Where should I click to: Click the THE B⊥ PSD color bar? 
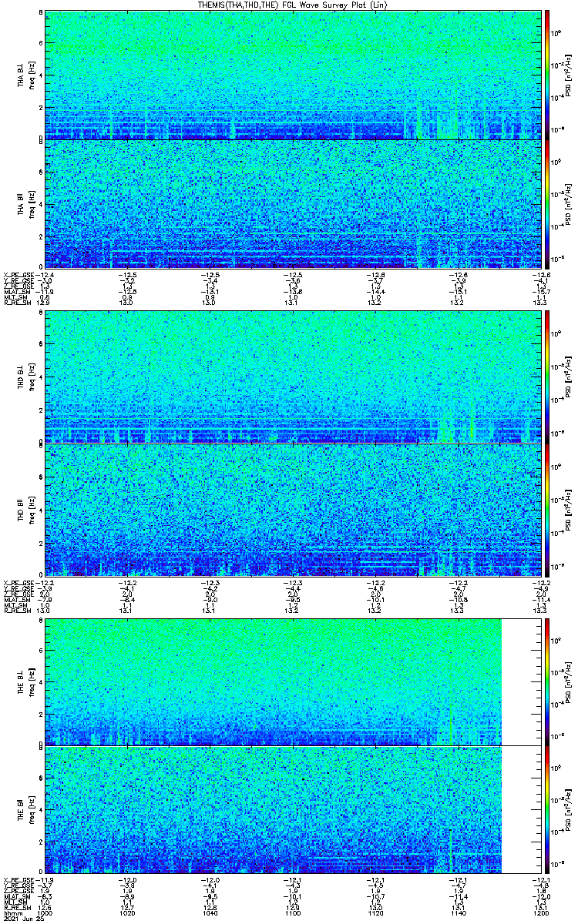pyautogui.click(x=548, y=681)
